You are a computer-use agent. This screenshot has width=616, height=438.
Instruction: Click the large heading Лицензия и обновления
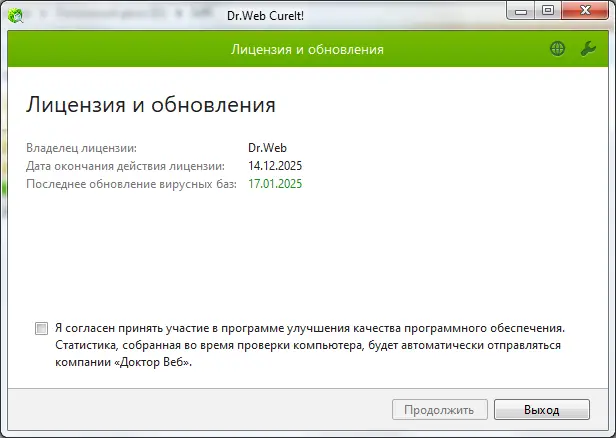[151, 105]
